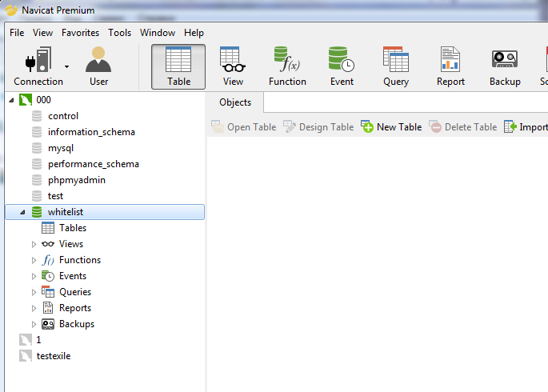Click the New Table button
Viewport: 548px width, 392px height.
click(x=391, y=127)
